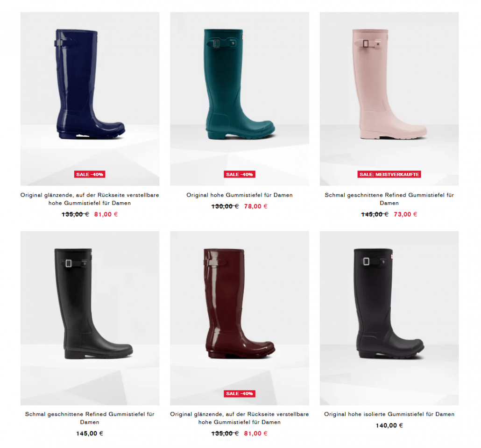Image resolution: width=481 pixels, height=448 pixels.
Task: Click the SALE: MEISTVERKAUFTE badge
Action: tap(389, 174)
